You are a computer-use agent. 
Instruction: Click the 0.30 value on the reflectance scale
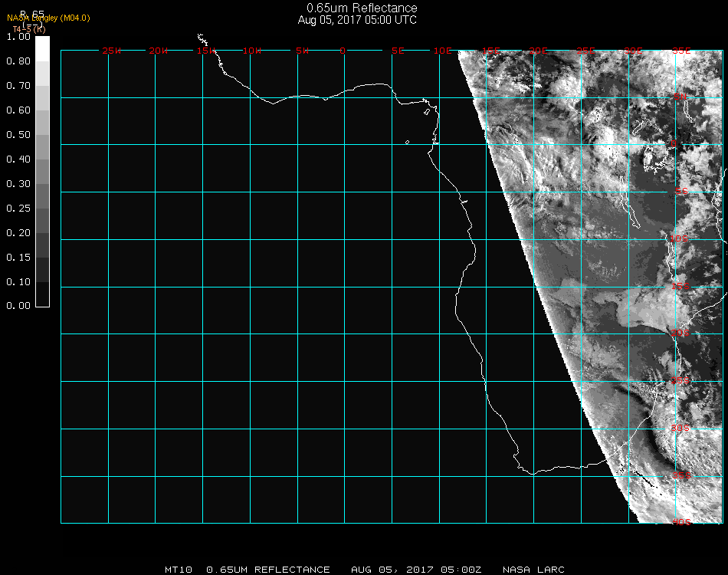tap(18, 185)
